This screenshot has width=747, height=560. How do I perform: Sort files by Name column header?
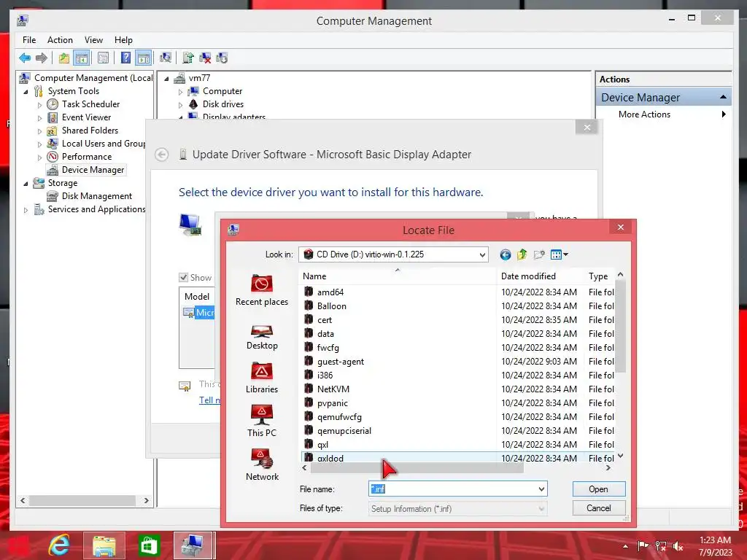398,276
